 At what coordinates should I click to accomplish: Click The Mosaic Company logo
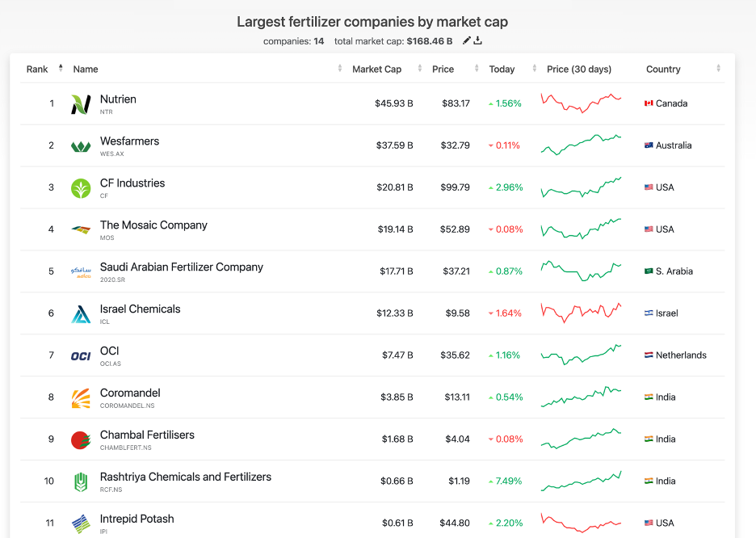[81, 230]
